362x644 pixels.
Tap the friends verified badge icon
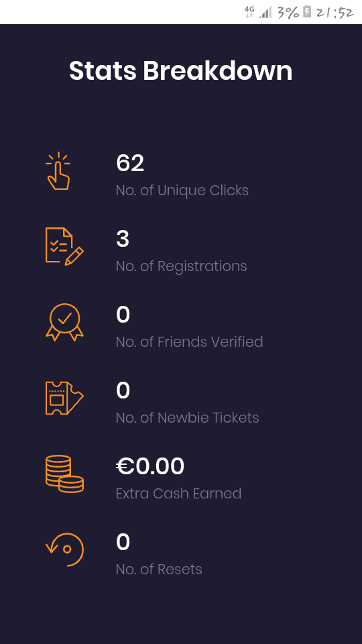tap(64, 323)
